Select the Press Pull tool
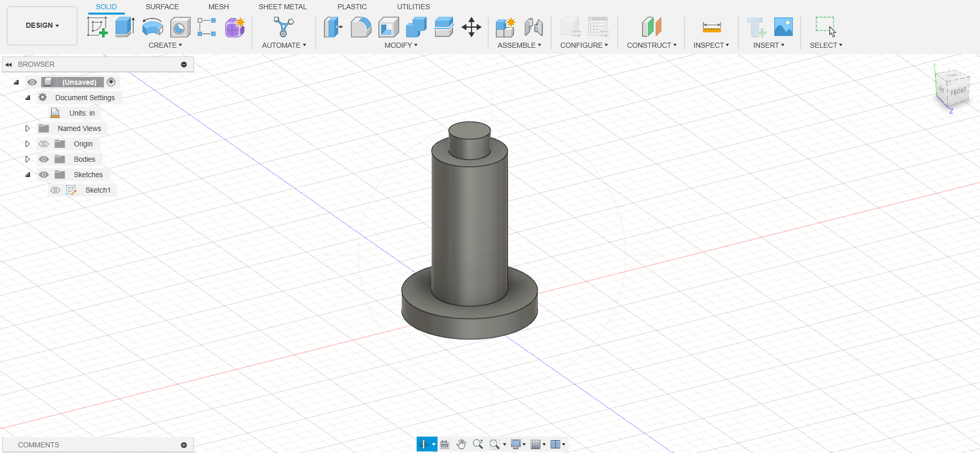 click(x=333, y=27)
